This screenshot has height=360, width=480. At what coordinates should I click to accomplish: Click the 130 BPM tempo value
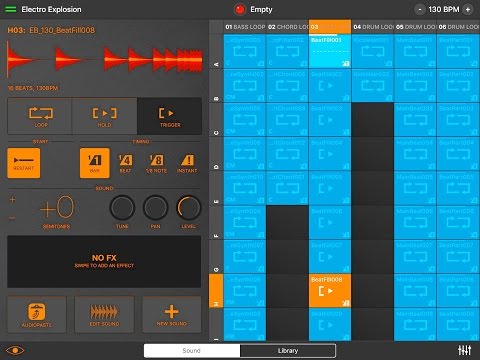[x=444, y=9]
